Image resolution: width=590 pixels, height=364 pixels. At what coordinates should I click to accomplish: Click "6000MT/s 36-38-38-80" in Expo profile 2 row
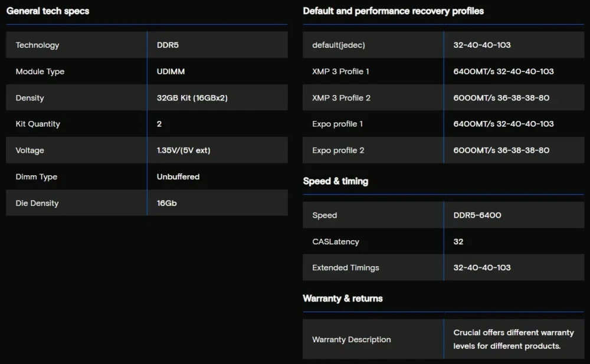[501, 150]
